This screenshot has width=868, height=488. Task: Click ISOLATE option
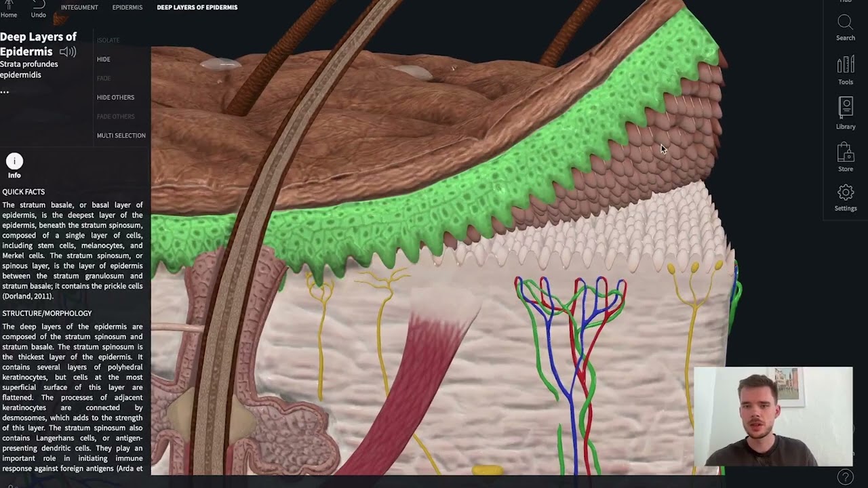[x=108, y=40]
